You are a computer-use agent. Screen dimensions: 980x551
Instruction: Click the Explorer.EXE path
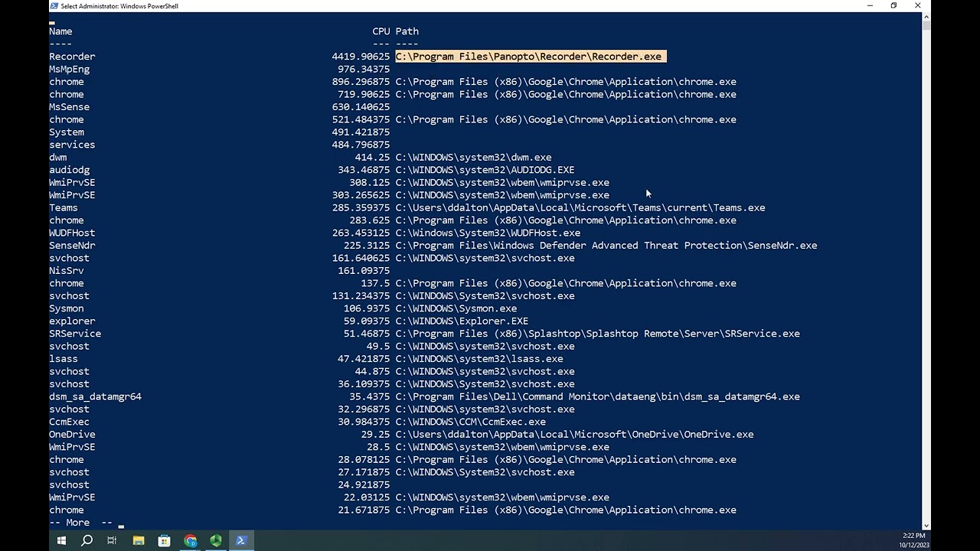click(462, 321)
